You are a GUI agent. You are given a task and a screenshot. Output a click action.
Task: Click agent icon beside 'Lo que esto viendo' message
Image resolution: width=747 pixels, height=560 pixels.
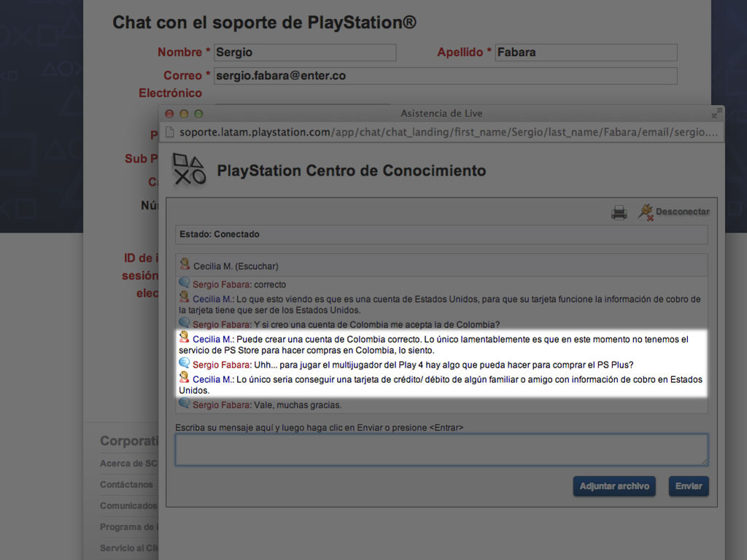point(184,297)
